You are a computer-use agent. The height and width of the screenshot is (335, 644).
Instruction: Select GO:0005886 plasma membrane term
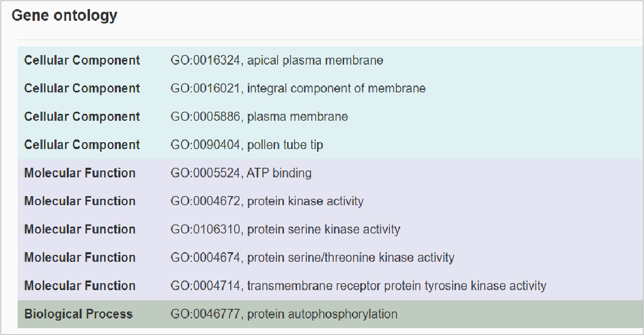[259, 116]
